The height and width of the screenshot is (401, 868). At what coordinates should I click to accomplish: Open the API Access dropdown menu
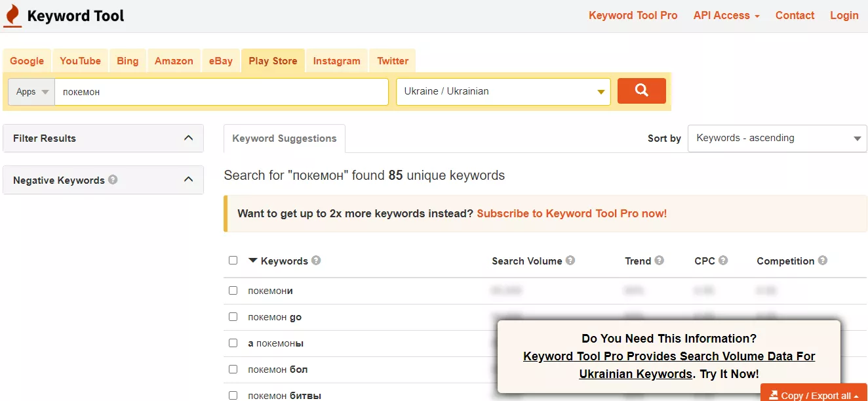(x=726, y=16)
